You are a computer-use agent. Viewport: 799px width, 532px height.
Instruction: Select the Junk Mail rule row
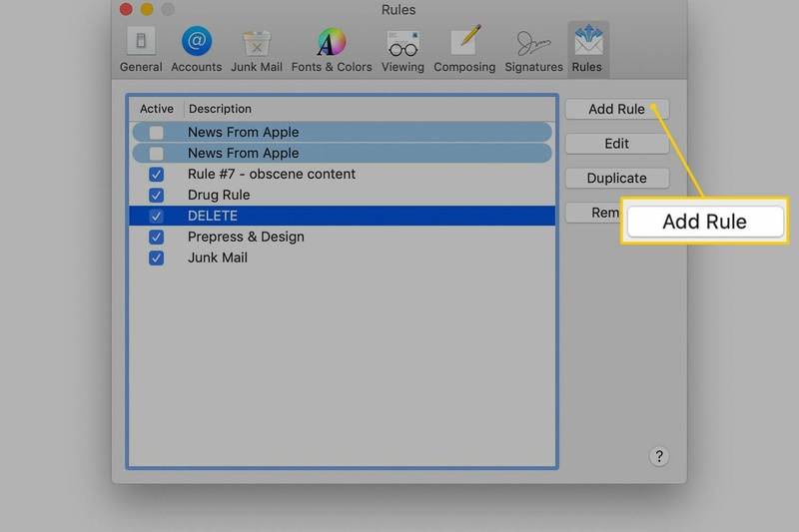[x=342, y=258]
